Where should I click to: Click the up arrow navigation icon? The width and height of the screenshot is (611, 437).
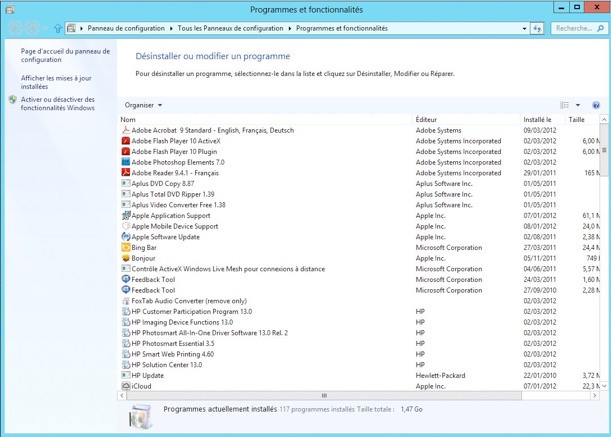58,28
